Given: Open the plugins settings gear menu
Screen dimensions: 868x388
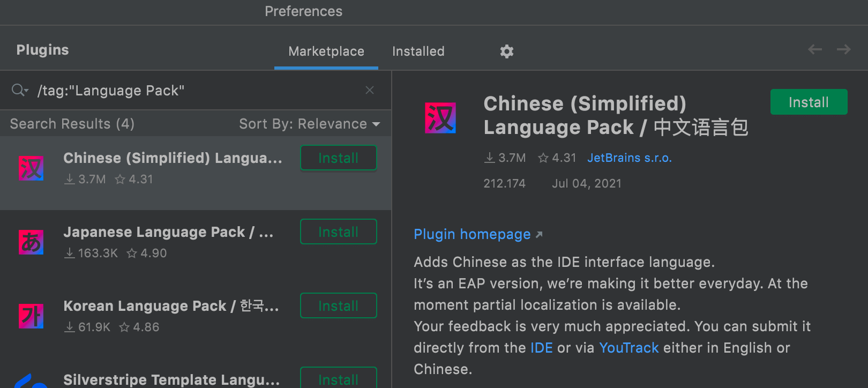Looking at the screenshot, I should (507, 51).
